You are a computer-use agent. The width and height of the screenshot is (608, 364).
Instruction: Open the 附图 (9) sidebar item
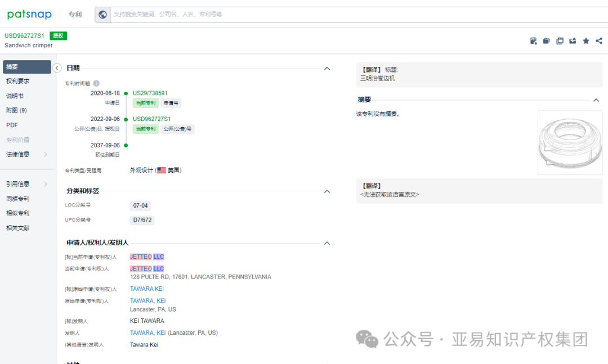(x=16, y=110)
